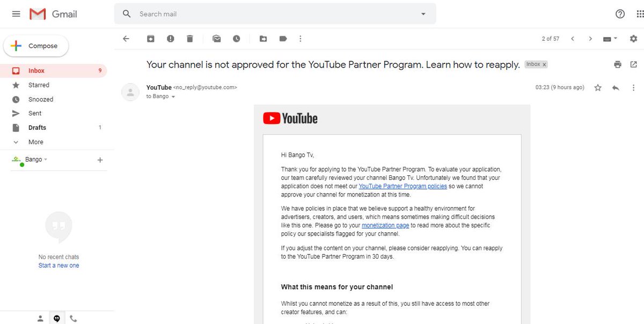644x324 pixels.
Task: Open the Inbox folder
Action: (x=54, y=71)
